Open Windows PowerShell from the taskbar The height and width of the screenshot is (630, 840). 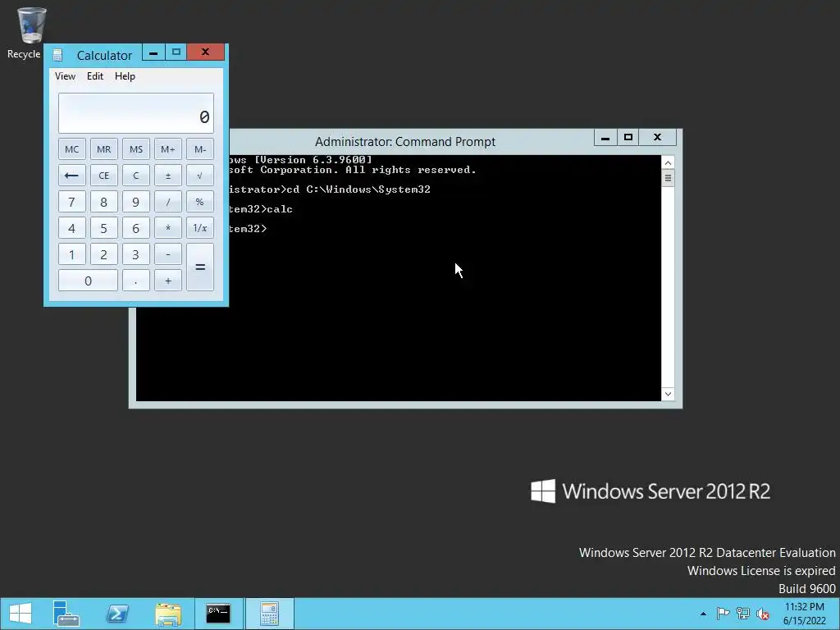point(116,614)
